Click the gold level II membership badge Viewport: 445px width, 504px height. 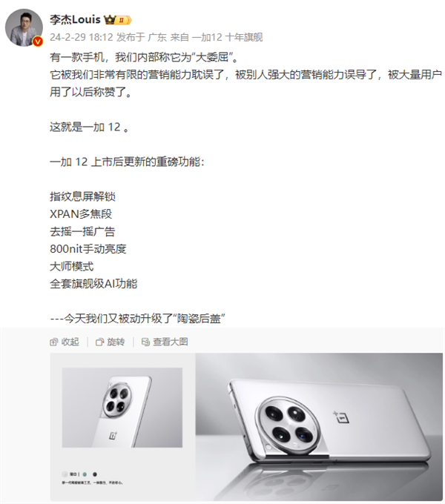coord(123,20)
